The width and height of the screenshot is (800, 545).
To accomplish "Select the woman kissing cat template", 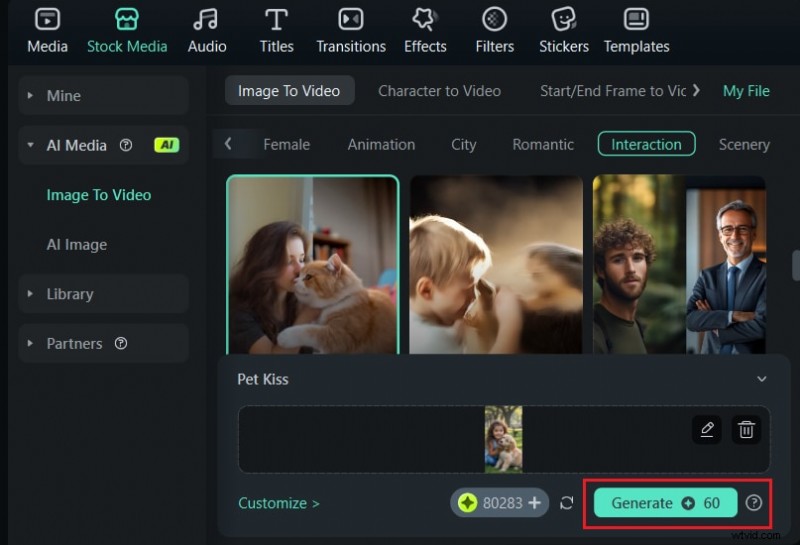I will (x=313, y=265).
